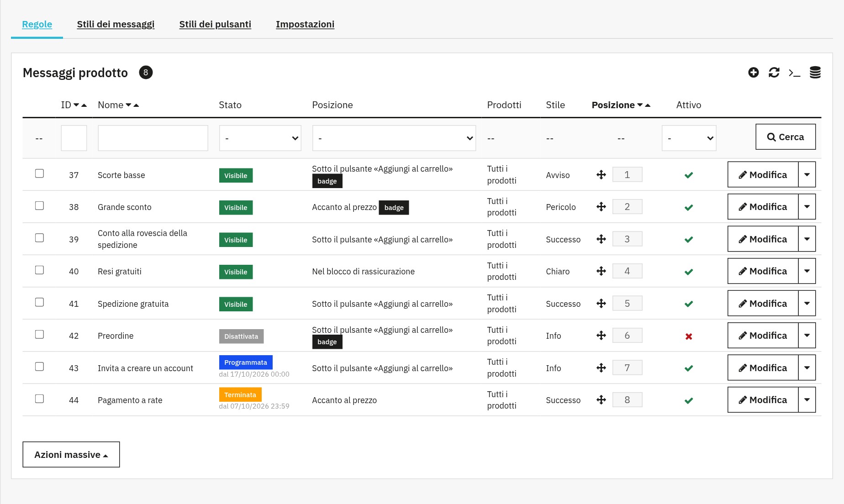
Task: Enable Preordine via its red cross
Action: tap(689, 336)
